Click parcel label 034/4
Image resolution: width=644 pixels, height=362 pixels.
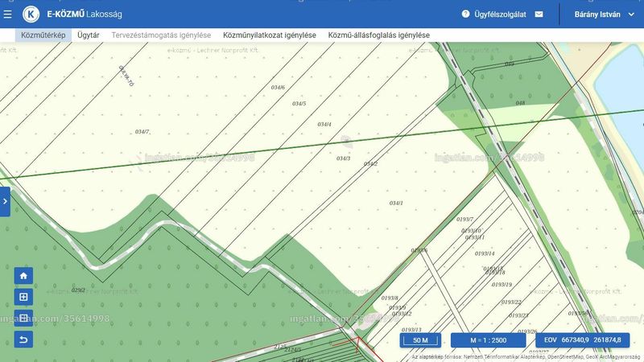pos(324,125)
